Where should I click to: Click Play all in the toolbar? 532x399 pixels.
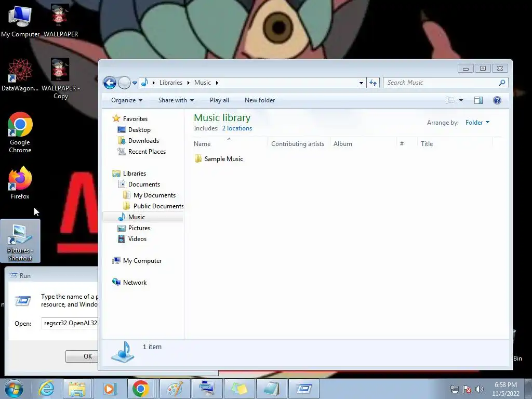click(220, 100)
